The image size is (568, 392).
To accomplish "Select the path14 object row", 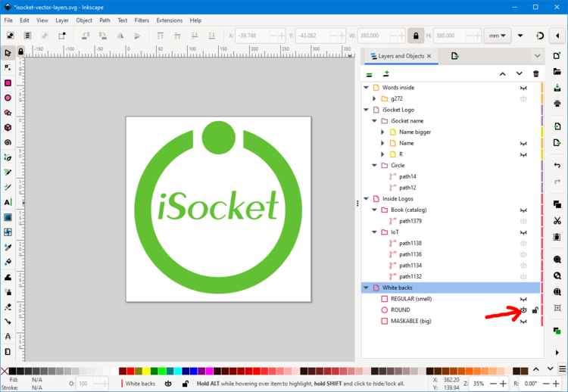I will pos(451,176).
